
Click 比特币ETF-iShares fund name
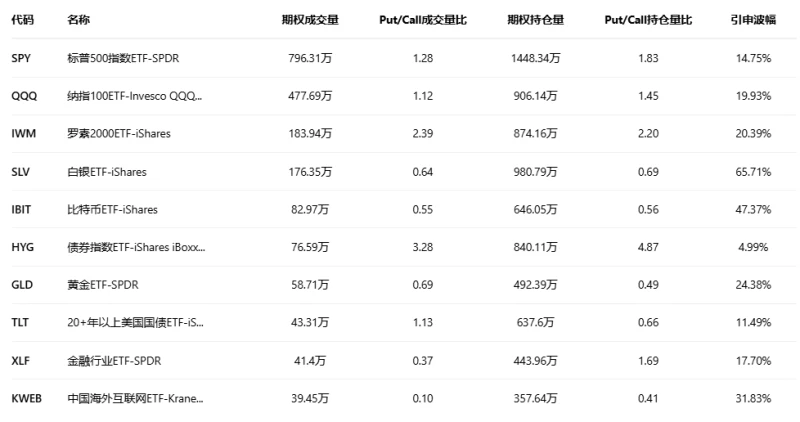(x=111, y=209)
